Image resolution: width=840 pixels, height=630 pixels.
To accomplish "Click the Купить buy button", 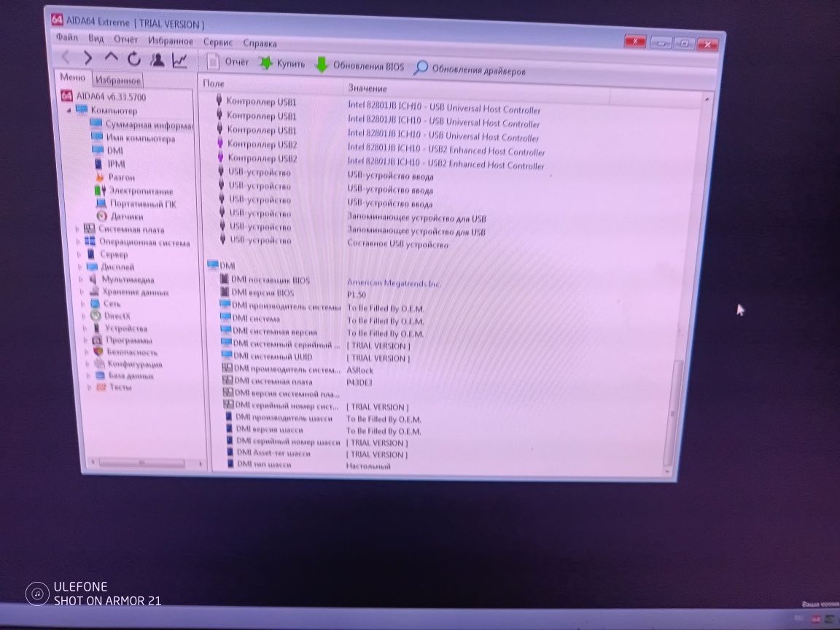I will pyautogui.click(x=281, y=63).
